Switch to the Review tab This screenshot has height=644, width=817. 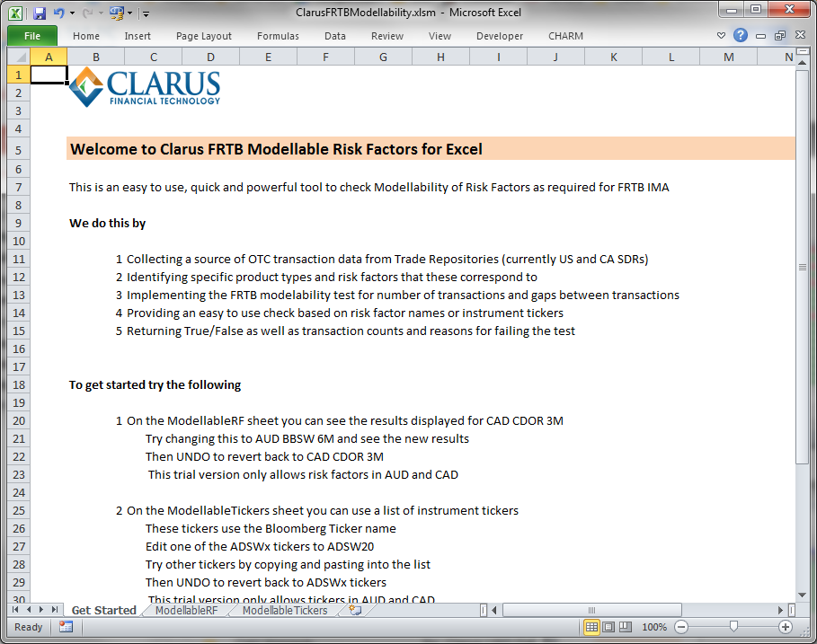(387, 36)
